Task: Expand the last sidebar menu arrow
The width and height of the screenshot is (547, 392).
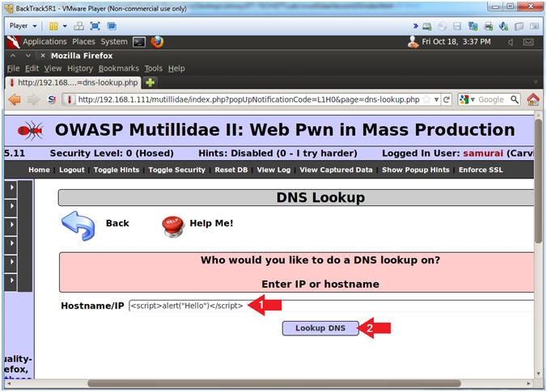Action: [x=11, y=280]
